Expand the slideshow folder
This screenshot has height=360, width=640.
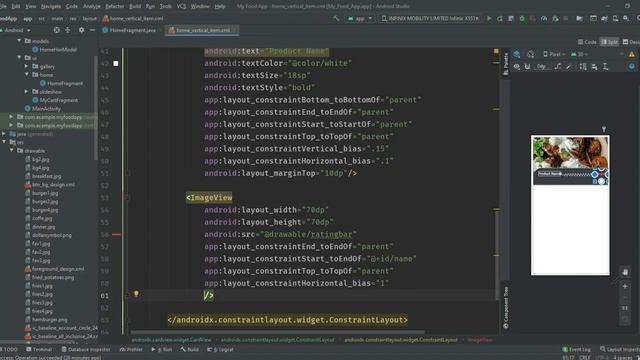click(x=27, y=91)
